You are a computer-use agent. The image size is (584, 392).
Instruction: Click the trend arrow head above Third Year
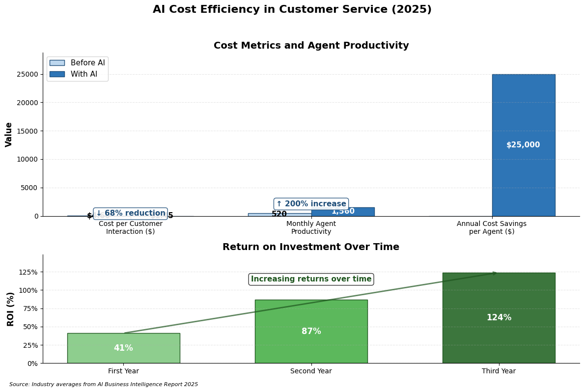[495, 273]
